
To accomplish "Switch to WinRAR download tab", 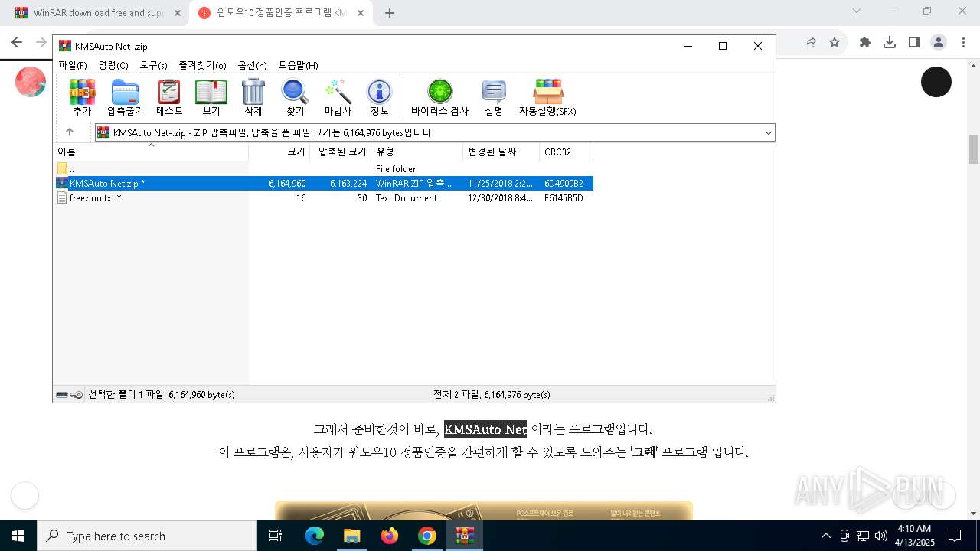I will pos(98,13).
